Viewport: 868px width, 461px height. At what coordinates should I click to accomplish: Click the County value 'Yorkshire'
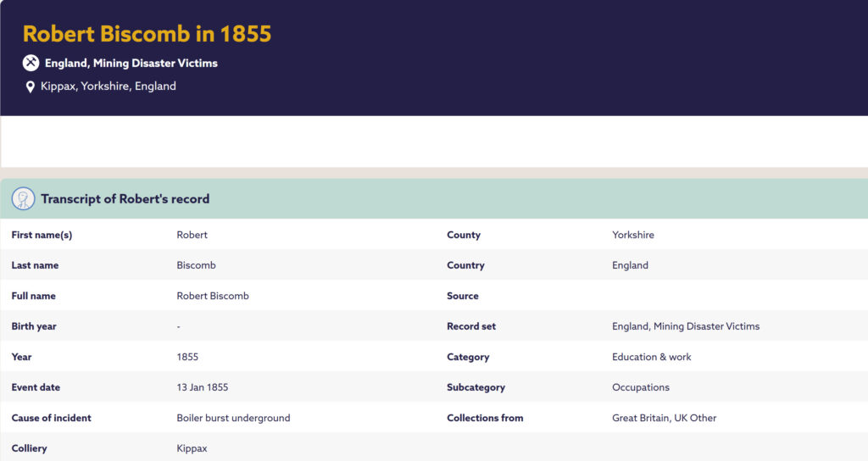click(632, 235)
